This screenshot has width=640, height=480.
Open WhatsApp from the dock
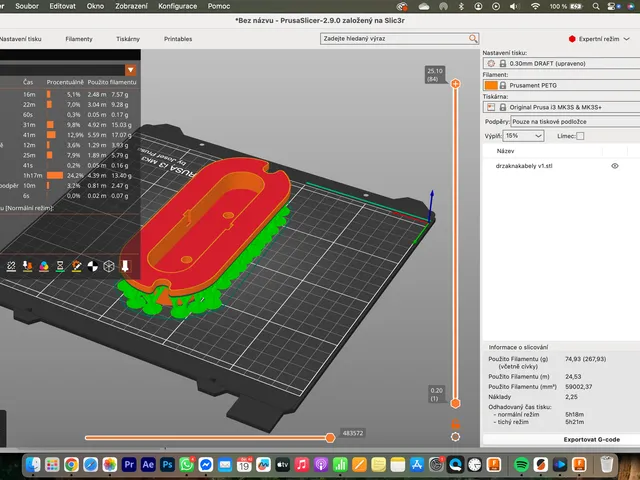click(x=187, y=464)
